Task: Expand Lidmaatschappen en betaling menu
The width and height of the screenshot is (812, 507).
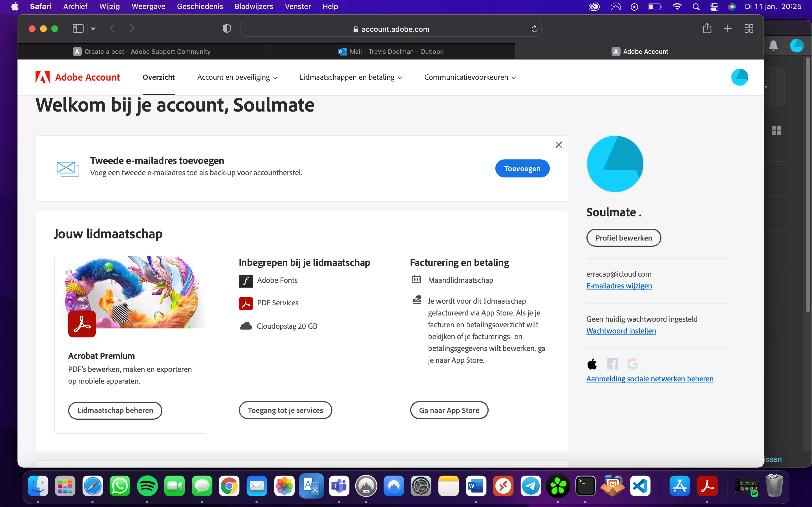Action: tap(351, 77)
